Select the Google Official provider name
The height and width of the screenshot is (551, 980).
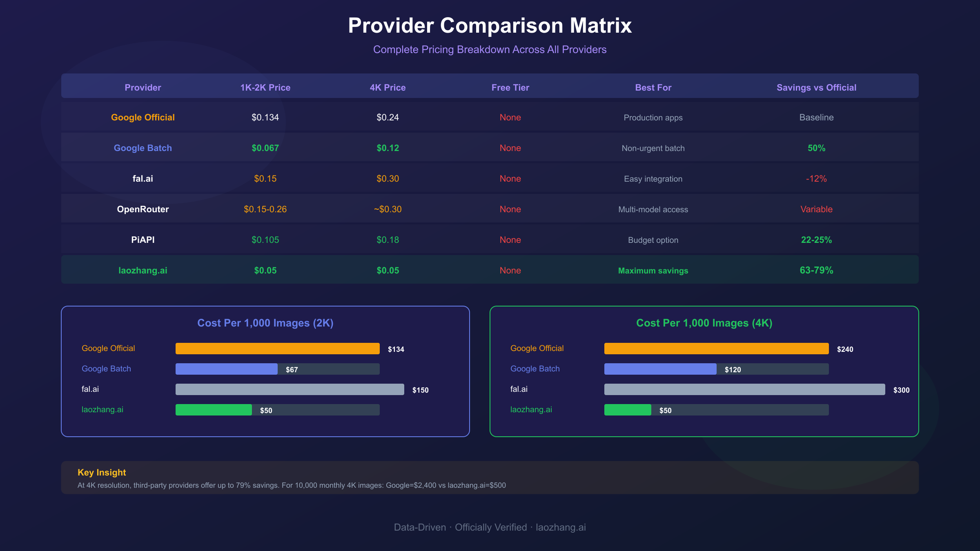(143, 118)
